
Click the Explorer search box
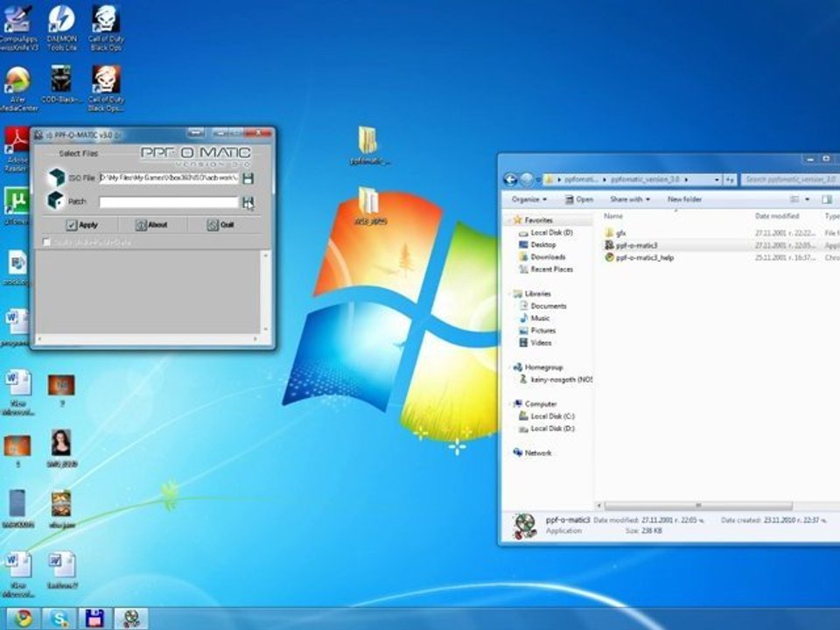(790, 179)
